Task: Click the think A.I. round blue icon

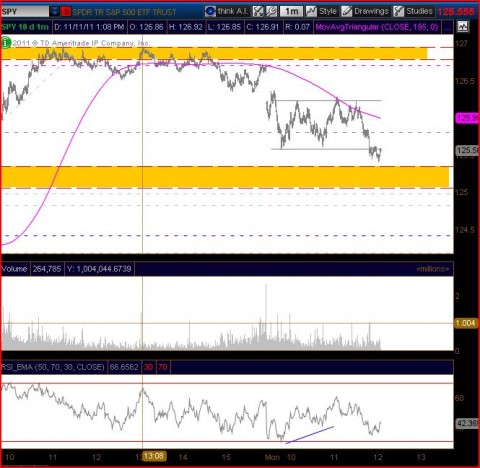Action: (x=210, y=12)
